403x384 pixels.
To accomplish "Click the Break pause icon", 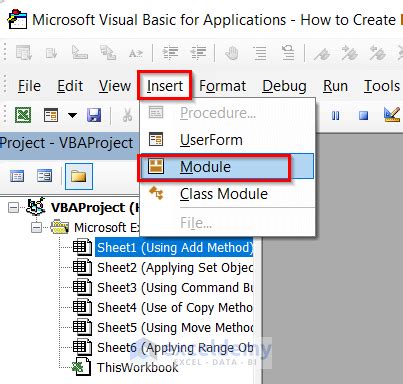I will pos(336,115).
